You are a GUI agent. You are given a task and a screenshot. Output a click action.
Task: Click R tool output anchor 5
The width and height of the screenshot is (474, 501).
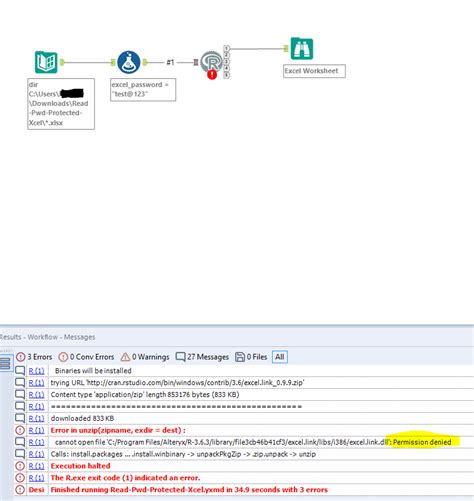pyautogui.click(x=226, y=75)
